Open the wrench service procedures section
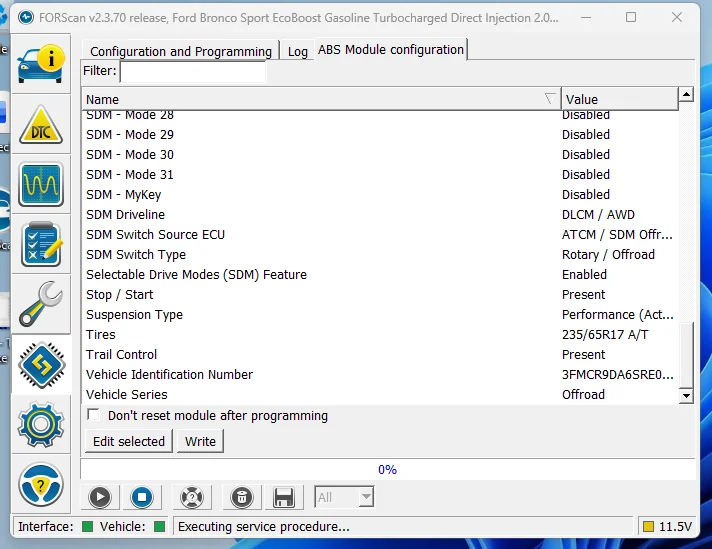The image size is (712, 549). tap(40, 305)
